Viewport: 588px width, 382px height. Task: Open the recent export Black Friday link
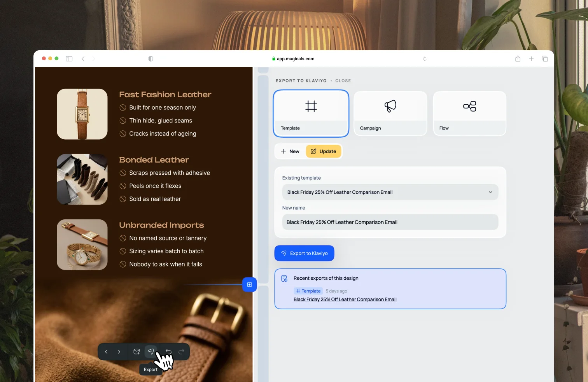point(345,300)
